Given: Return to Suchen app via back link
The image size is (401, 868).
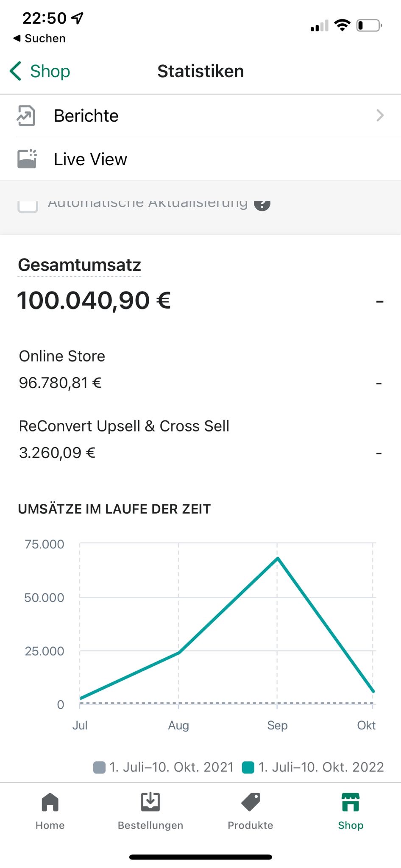Looking at the screenshot, I should 40,39.
